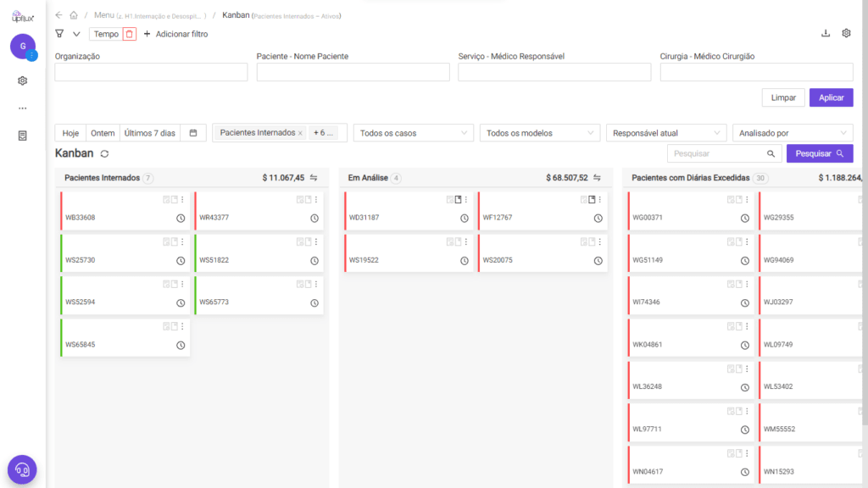The image size is (868, 488).
Task: Click the Limpar button
Action: pyautogui.click(x=783, y=98)
